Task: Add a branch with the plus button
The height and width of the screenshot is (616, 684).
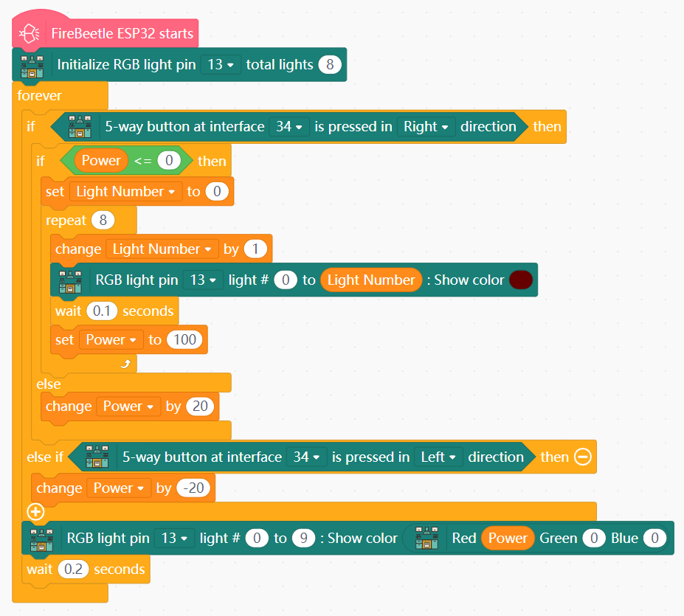Action: click(35, 511)
